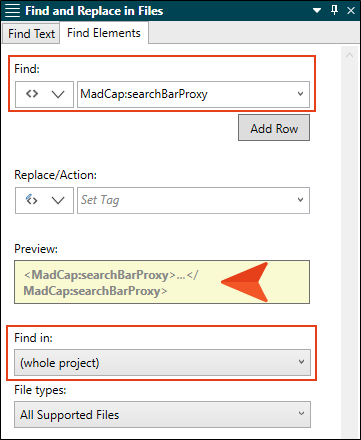Click the Replace action tag icon
This screenshot has height=440, width=361.
click(32, 200)
